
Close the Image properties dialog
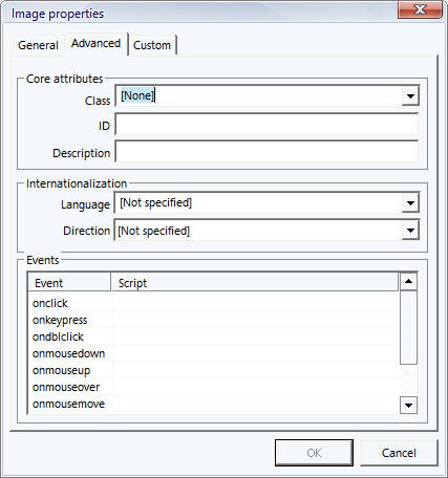click(419, 11)
